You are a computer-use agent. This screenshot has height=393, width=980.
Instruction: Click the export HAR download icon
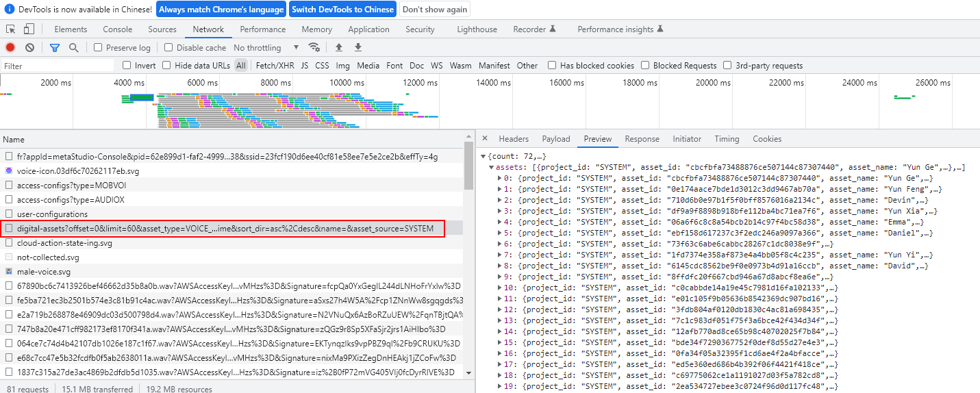(357, 47)
